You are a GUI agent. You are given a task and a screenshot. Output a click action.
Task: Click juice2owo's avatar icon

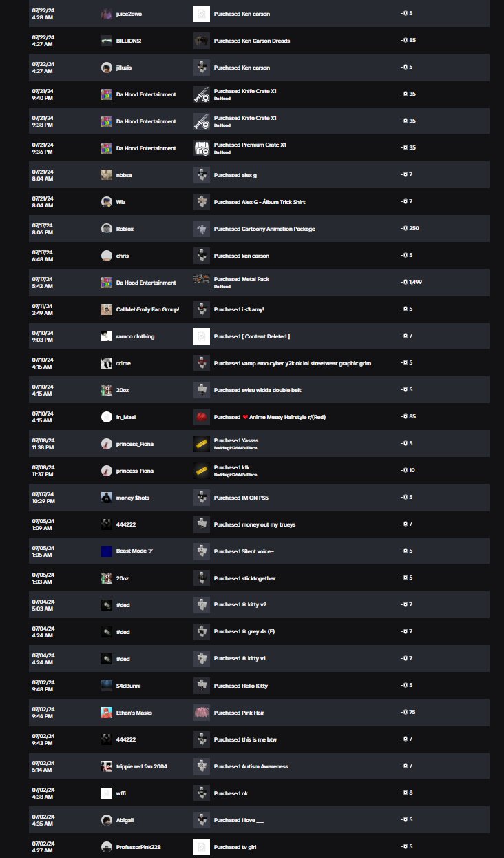click(x=107, y=14)
